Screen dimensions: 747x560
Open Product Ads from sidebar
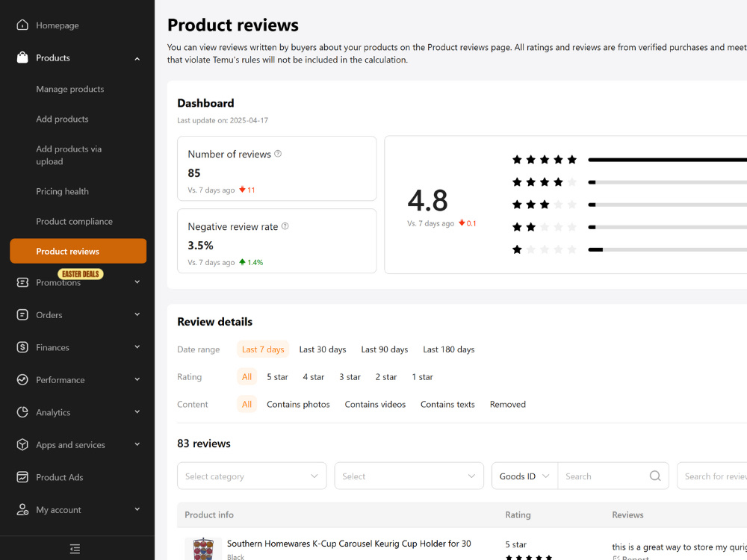pyautogui.click(x=60, y=477)
